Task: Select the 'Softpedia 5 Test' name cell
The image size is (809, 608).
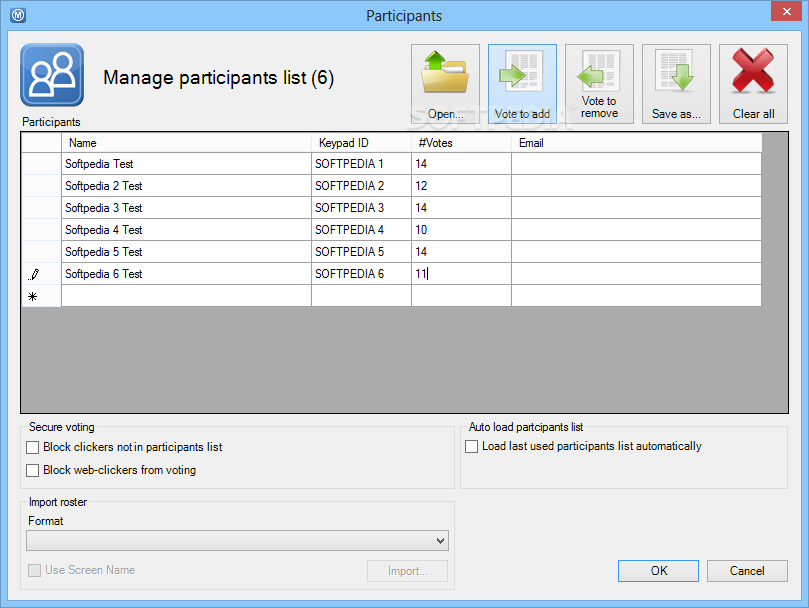Action: click(x=186, y=252)
